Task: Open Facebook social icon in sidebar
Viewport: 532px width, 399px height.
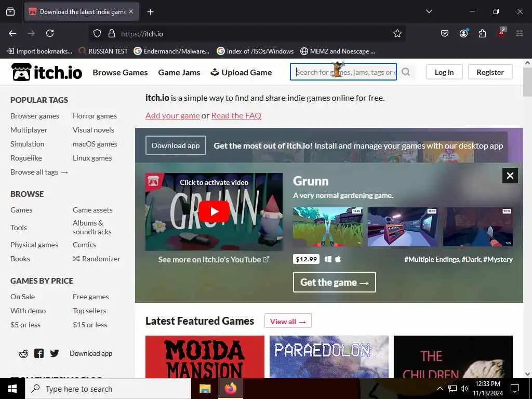Action: point(39,353)
